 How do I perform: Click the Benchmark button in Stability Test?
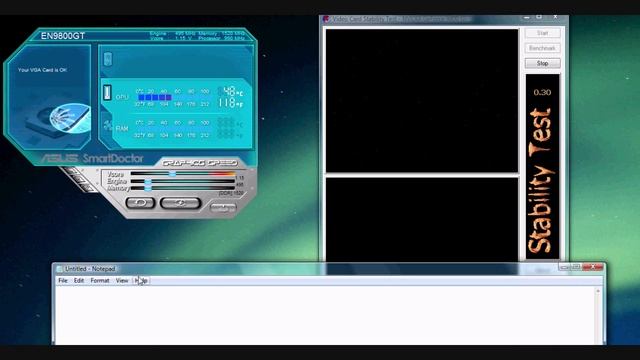click(542, 48)
